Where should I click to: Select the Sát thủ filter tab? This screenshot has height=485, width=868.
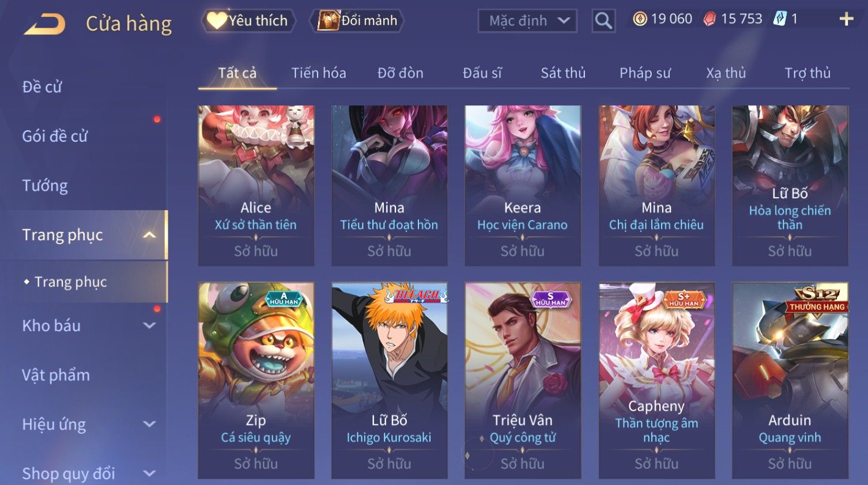tap(563, 73)
